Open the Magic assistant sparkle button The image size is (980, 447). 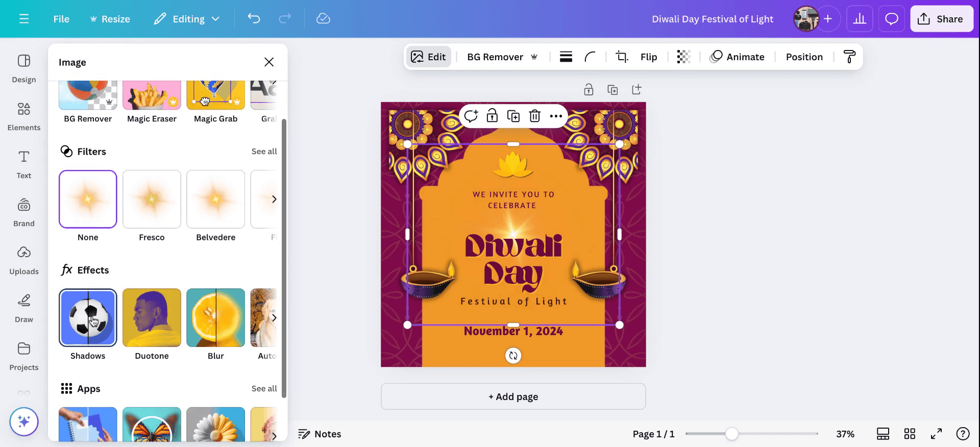[24, 421]
